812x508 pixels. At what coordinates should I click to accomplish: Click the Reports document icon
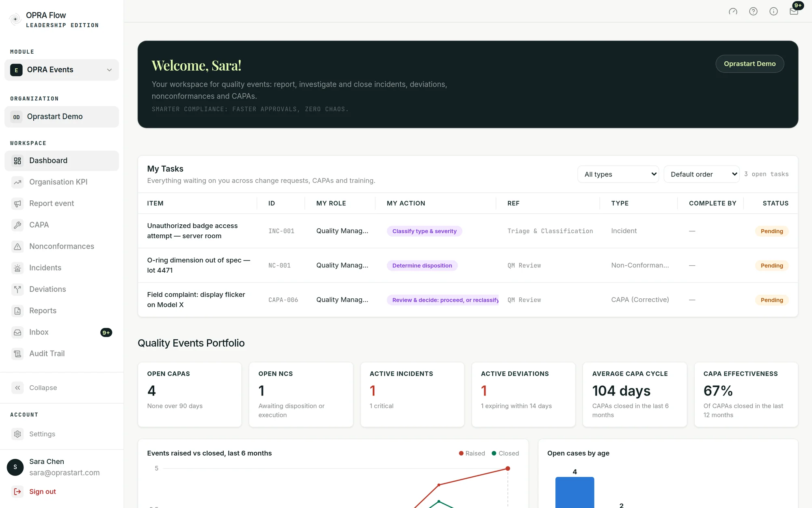(x=17, y=311)
